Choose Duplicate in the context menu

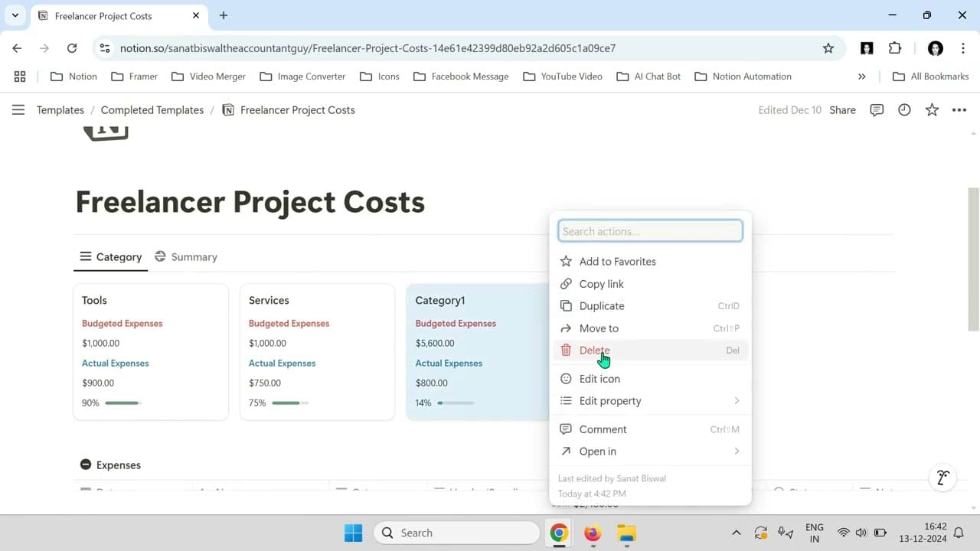[x=602, y=306]
